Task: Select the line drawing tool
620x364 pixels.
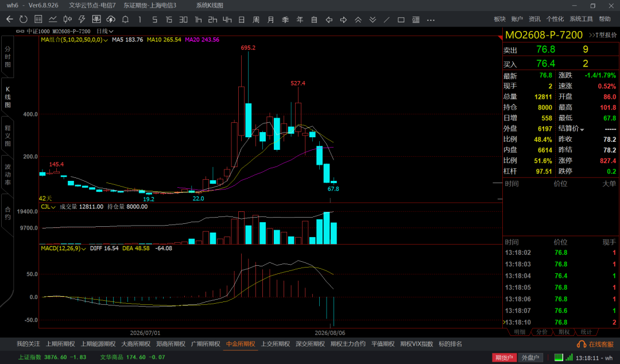Action: tap(387, 20)
